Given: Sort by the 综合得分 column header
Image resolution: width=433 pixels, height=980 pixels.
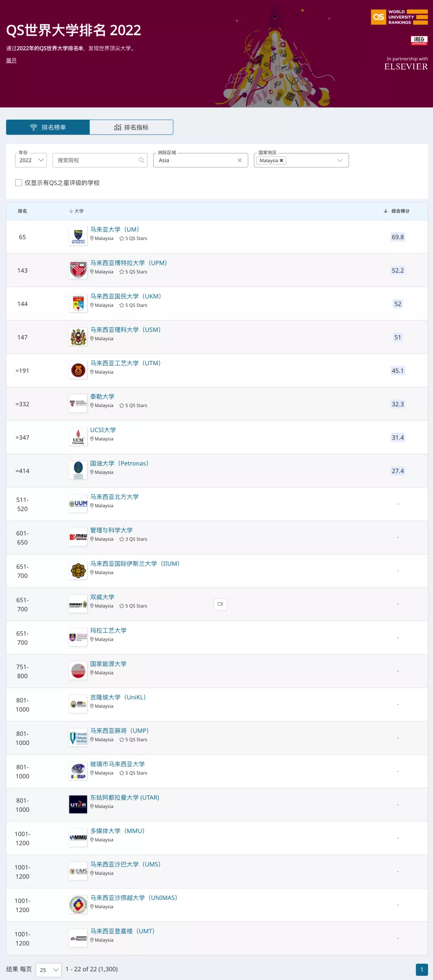Looking at the screenshot, I should point(397,211).
